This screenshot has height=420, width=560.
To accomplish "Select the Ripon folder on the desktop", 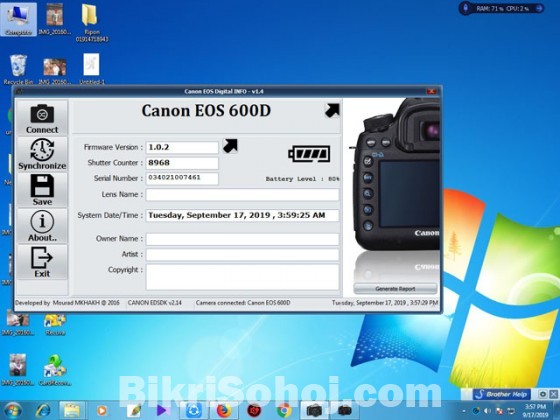I will pos(92,23).
